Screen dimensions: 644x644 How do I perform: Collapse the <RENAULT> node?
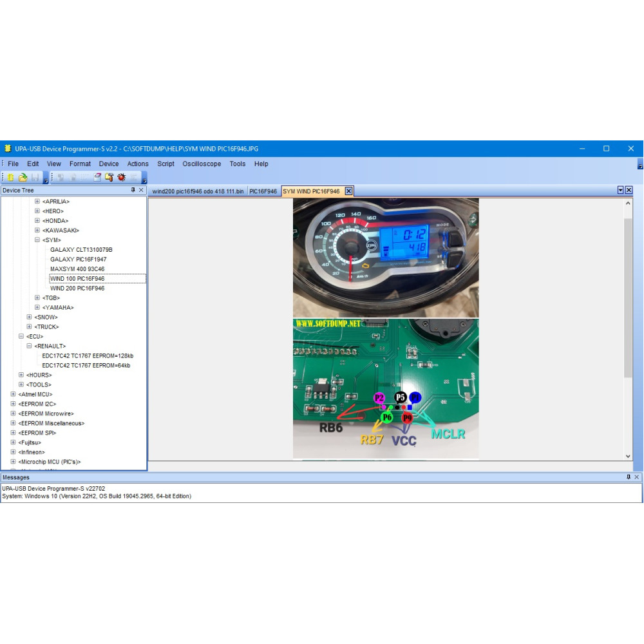click(29, 346)
